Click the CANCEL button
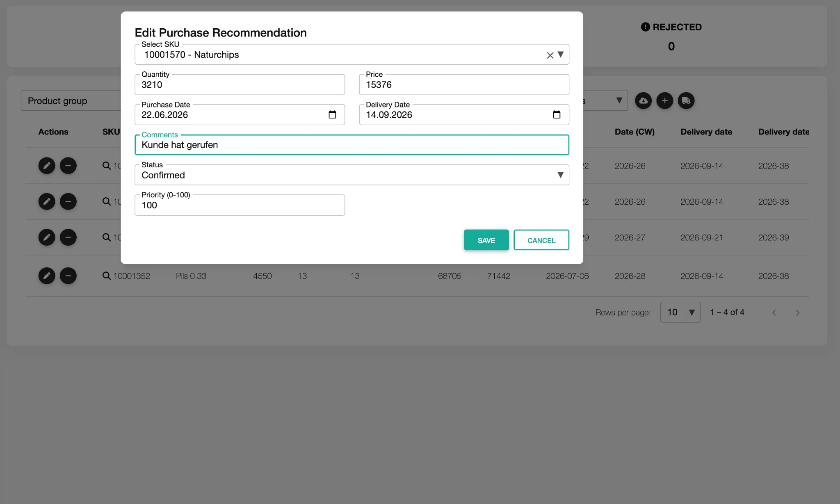The image size is (840, 504). [541, 240]
